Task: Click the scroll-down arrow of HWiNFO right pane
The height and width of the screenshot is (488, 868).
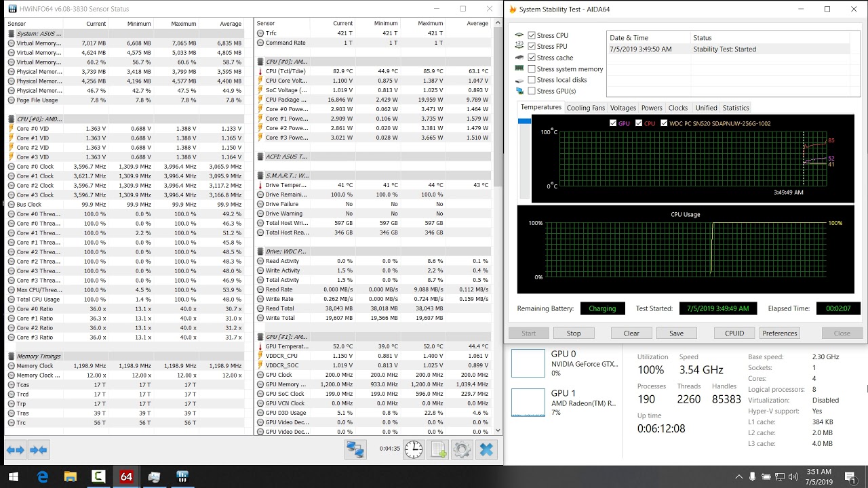Action: point(498,430)
